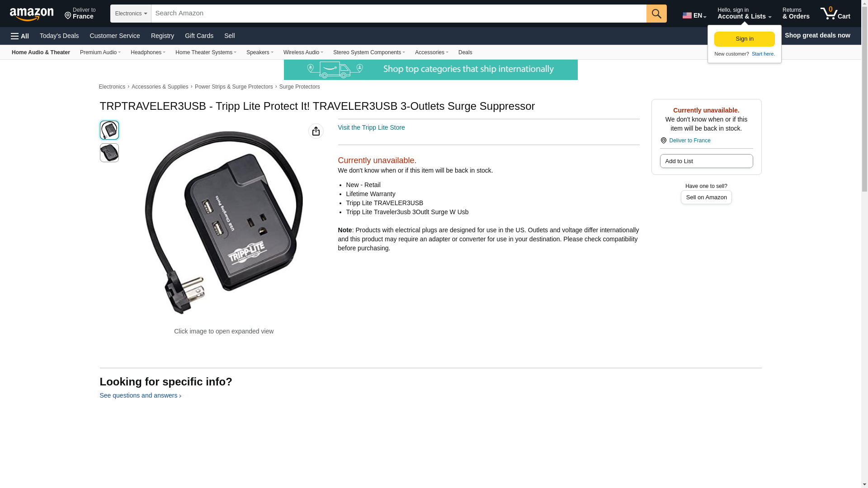868x488 pixels.
Task: Share this product via share icon
Action: click(316, 131)
